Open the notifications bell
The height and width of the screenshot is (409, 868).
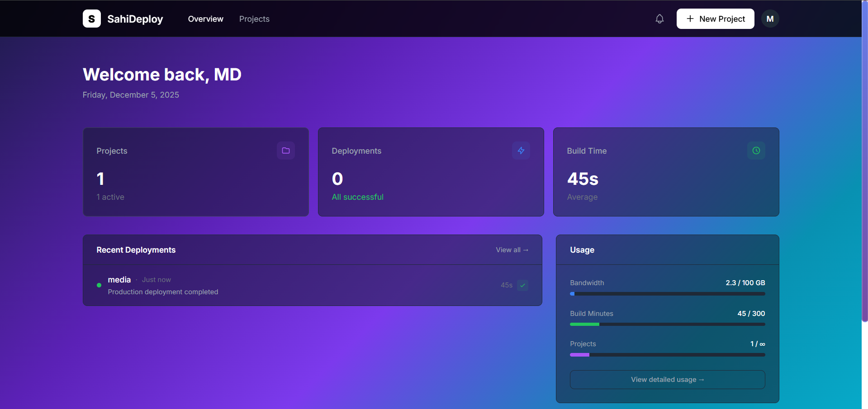tap(659, 19)
